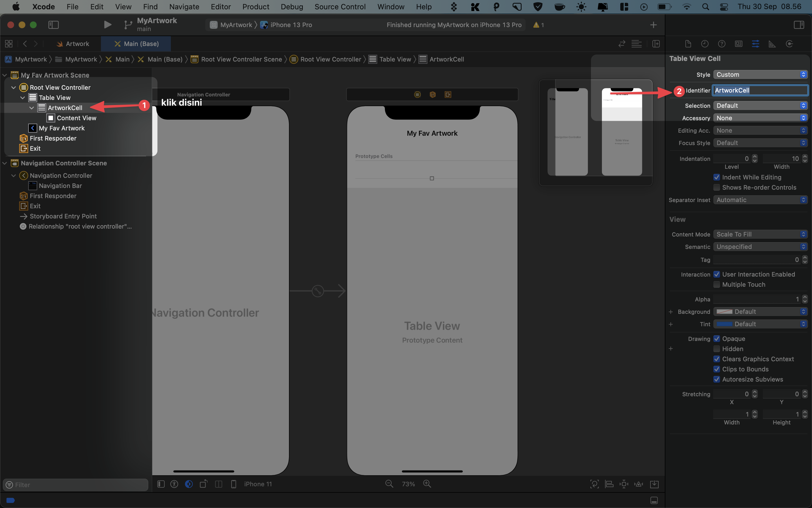Open the Style dropdown set to Custom

coord(760,75)
